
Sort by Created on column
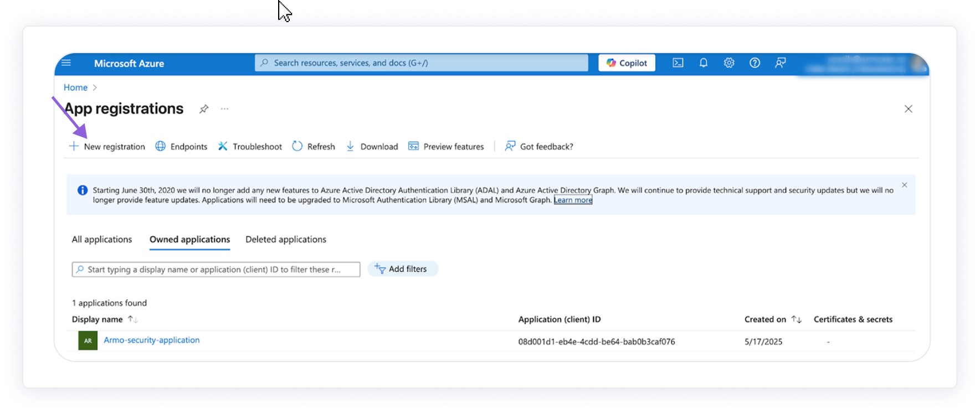click(x=773, y=319)
